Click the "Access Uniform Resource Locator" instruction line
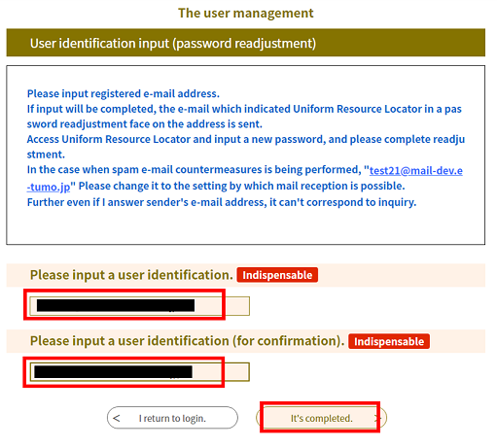 coord(246,147)
